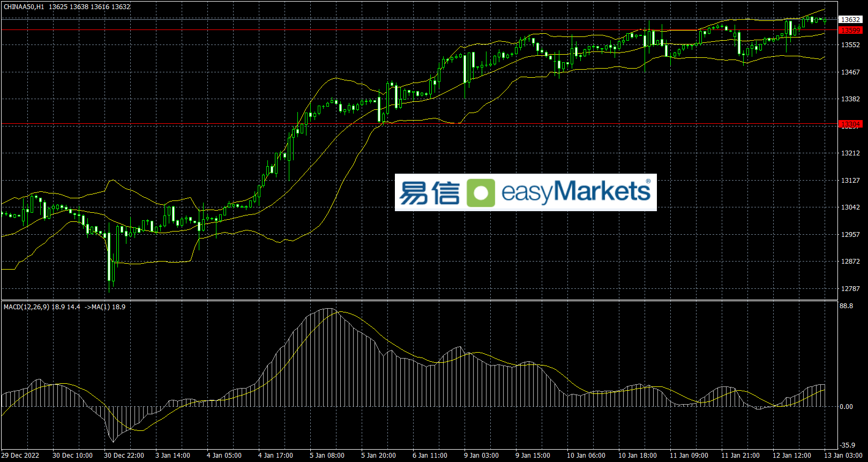Screen dimensions: 868x462
Task: Click the 13 Jan 03:00 time label
Action: 843,456
